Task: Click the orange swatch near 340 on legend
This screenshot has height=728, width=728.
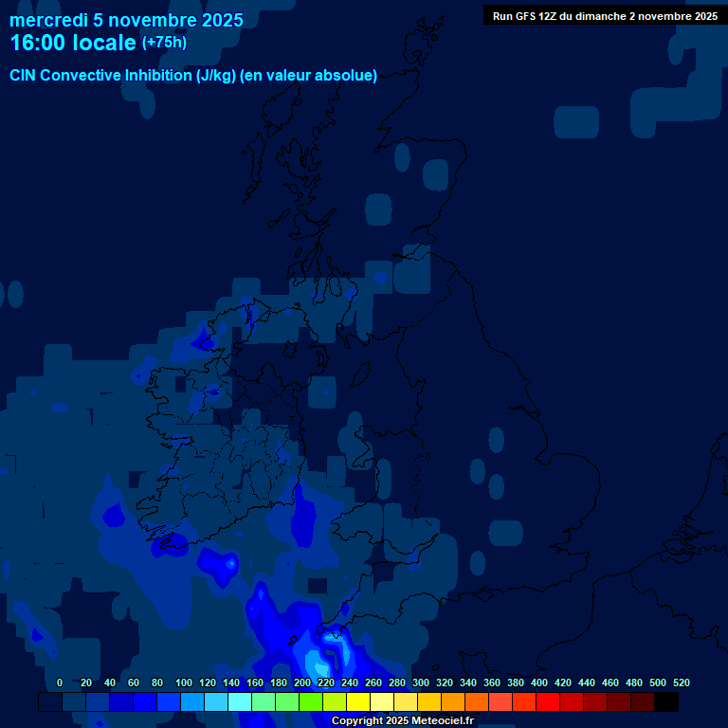Action: tap(477, 702)
